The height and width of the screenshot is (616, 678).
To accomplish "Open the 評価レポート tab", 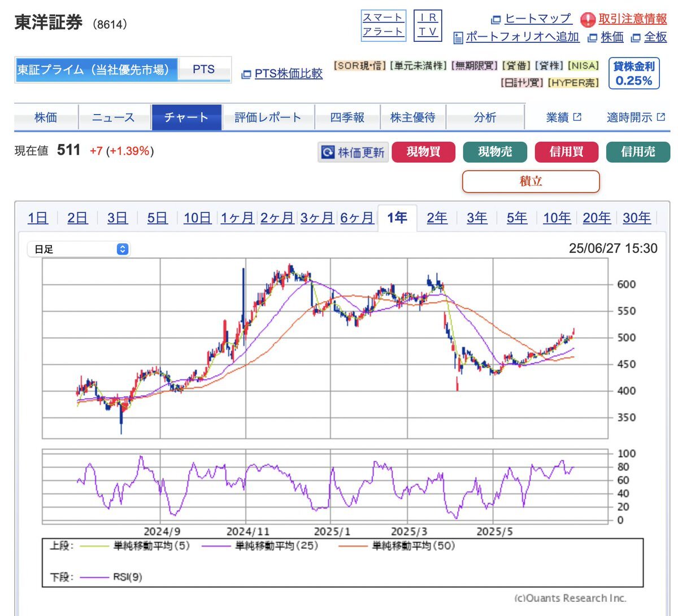I will point(268,117).
